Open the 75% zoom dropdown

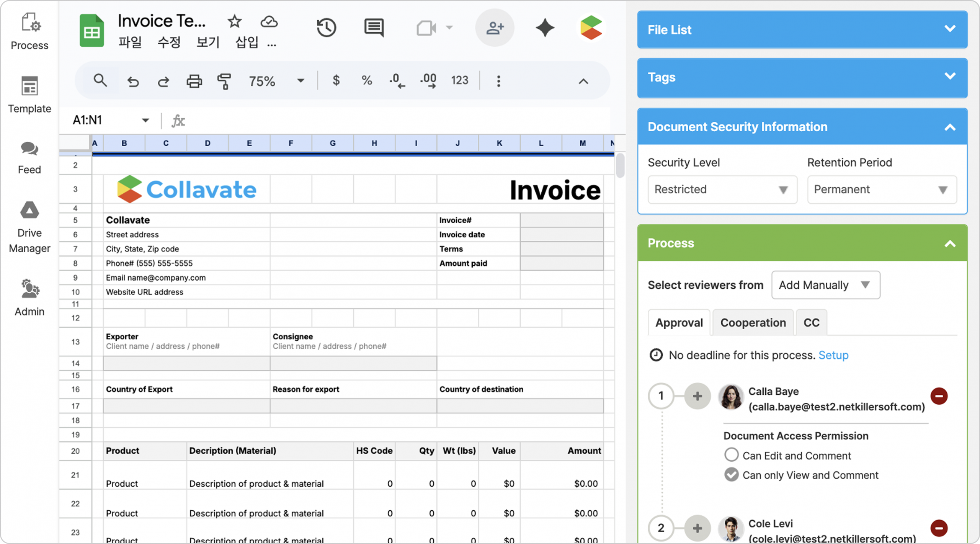point(301,80)
